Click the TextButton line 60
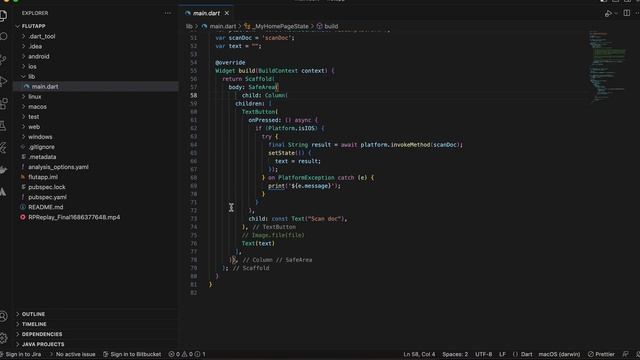Image resolution: width=640 pixels, height=360 pixels. [x=260, y=112]
